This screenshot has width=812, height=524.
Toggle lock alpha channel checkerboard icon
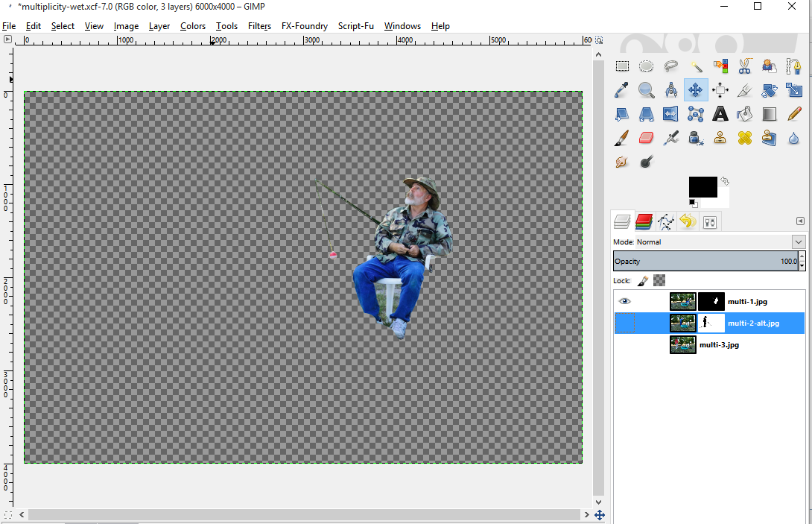click(659, 280)
